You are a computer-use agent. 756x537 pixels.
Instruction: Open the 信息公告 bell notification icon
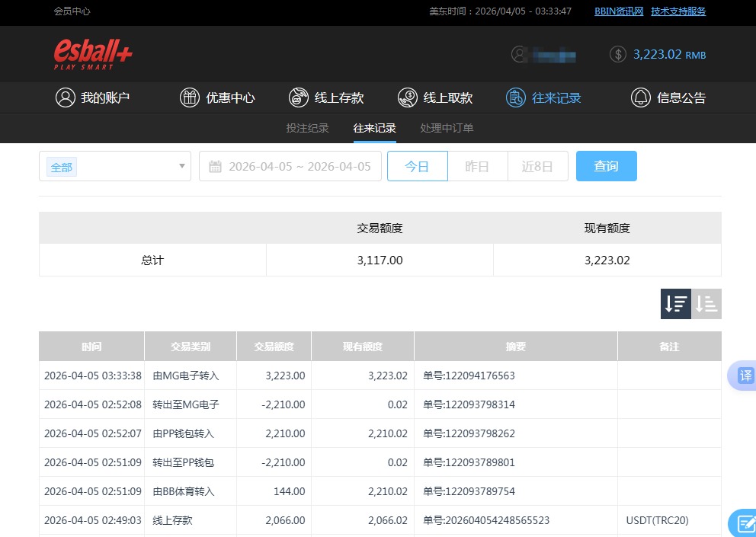640,97
